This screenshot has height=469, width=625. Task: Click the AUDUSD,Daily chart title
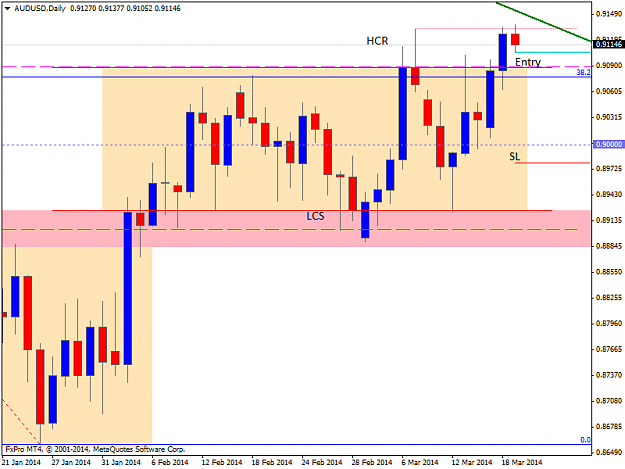40,8
